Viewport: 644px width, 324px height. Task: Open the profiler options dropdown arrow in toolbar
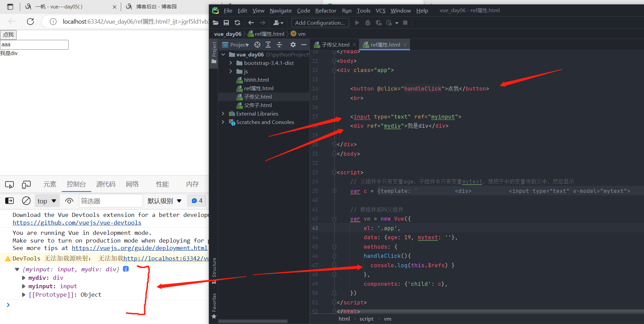pos(397,23)
